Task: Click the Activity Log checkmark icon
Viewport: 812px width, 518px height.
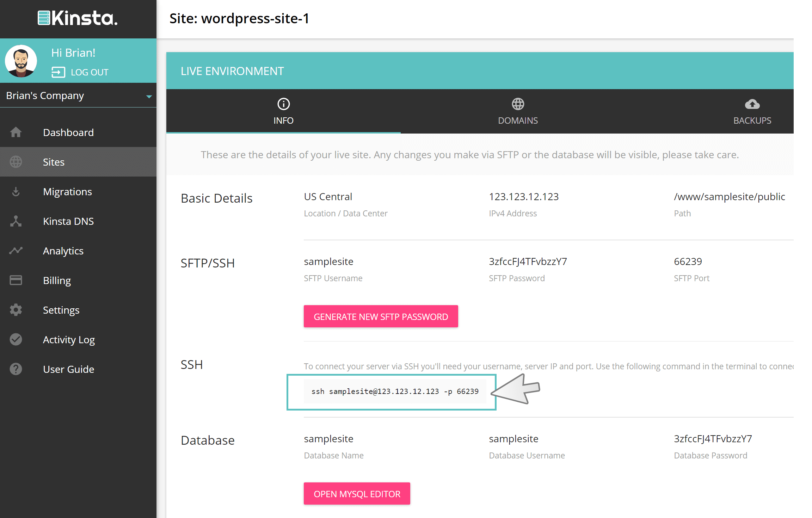Action: click(16, 339)
